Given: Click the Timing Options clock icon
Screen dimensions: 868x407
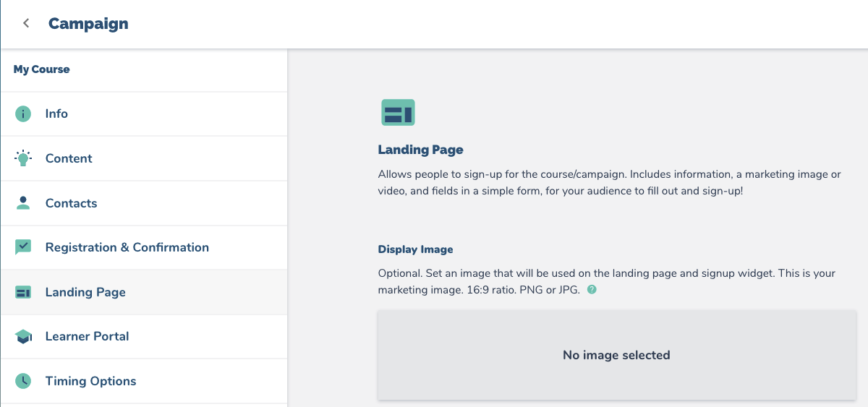Looking at the screenshot, I should [x=23, y=381].
